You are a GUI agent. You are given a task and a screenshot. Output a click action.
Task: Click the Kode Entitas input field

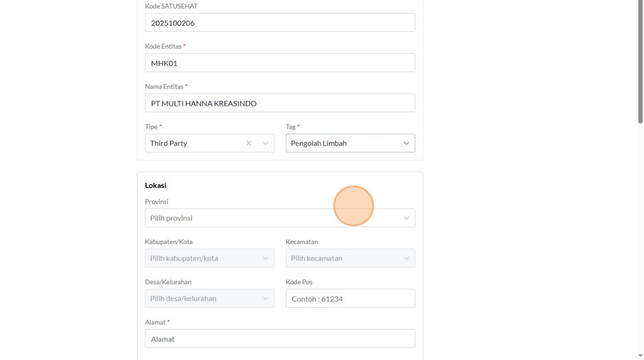pyautogui.click(x=279, y=63)
